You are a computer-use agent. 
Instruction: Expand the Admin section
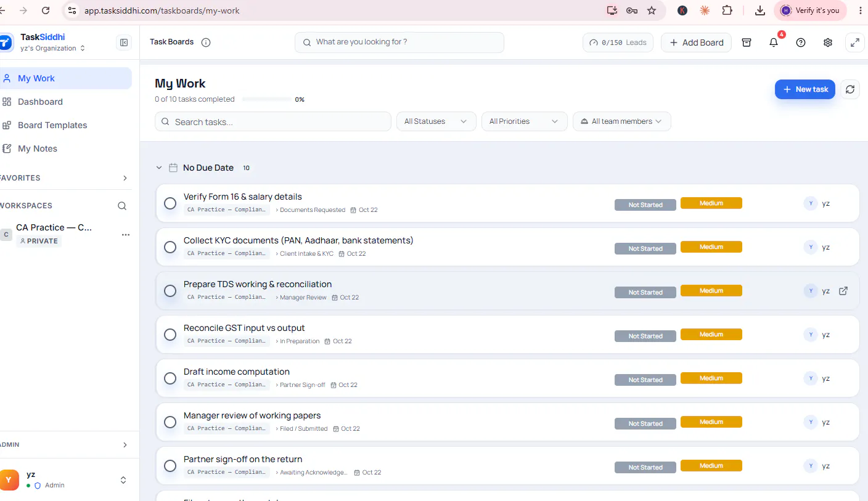[x=125, y=445]
